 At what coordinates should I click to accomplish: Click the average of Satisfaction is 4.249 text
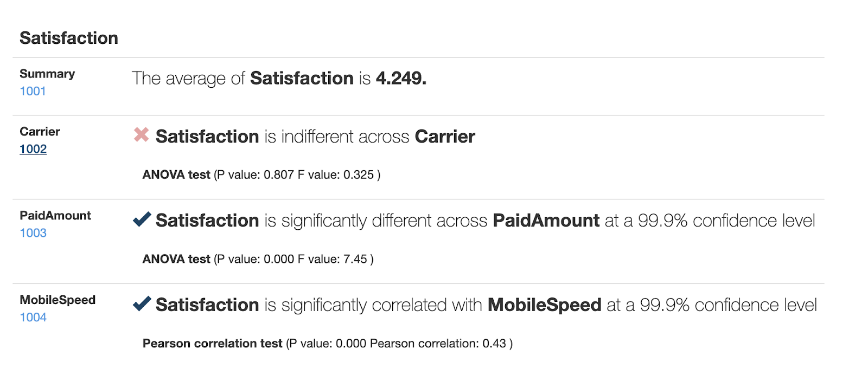coord(279,79)
